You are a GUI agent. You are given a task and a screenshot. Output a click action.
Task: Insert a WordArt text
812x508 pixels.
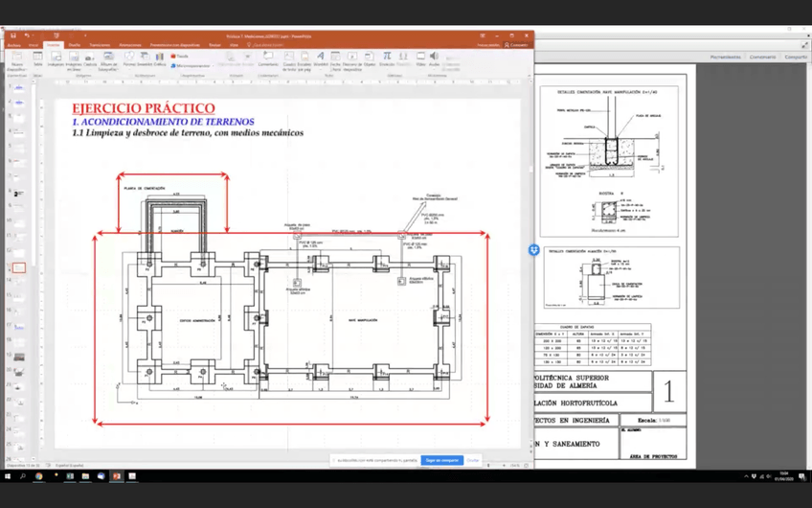tap(321, 58)
